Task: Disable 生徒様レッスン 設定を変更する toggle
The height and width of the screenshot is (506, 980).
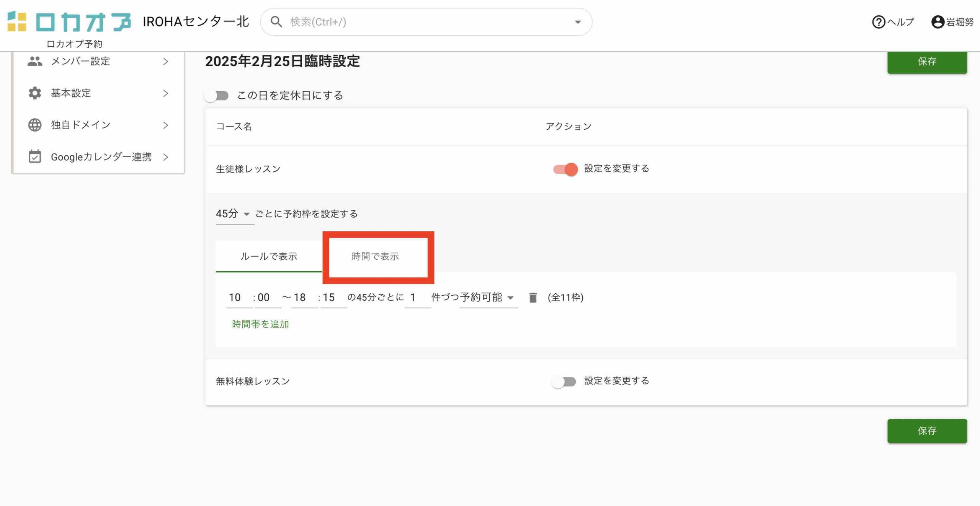Action: 565,169
